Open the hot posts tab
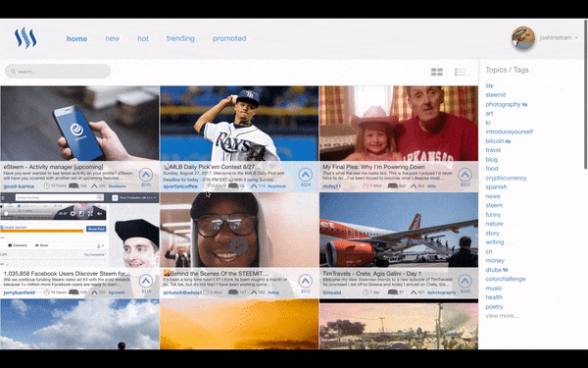 point(143,38)
